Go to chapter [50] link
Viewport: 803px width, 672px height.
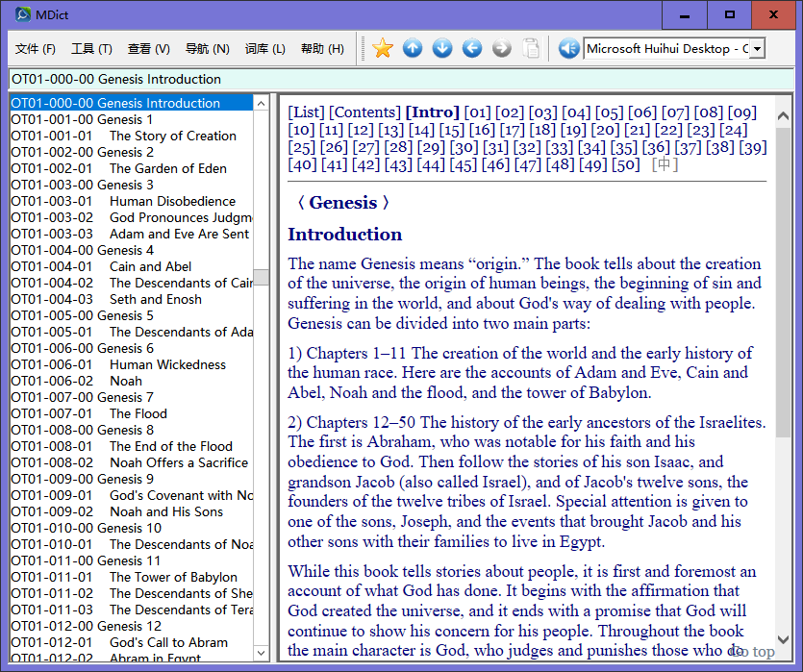(626, 164)
